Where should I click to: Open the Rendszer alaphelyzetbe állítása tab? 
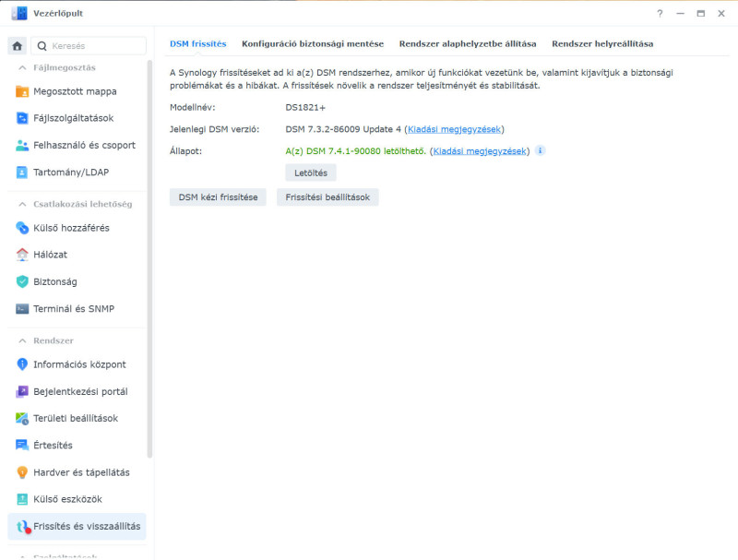coord(468,43)
